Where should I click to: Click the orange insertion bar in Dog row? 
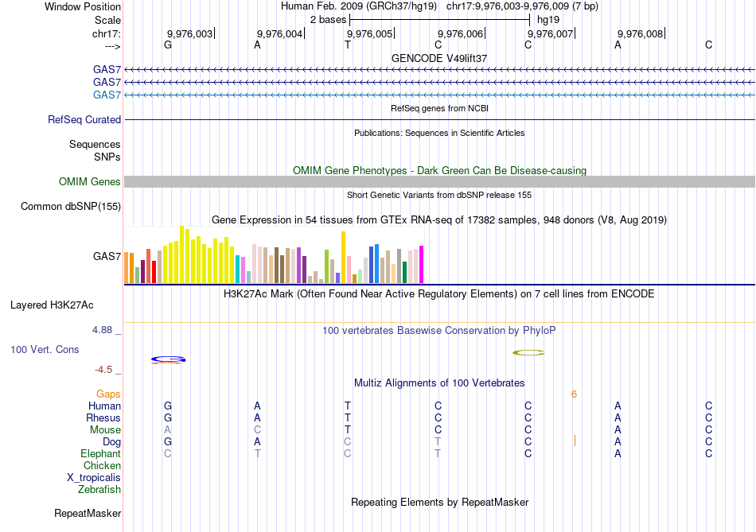point(575,441)
